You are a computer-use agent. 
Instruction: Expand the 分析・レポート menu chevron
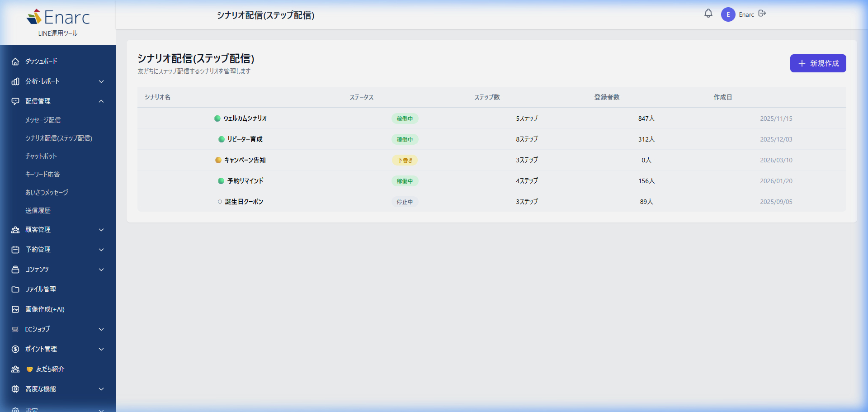(101, 81)
